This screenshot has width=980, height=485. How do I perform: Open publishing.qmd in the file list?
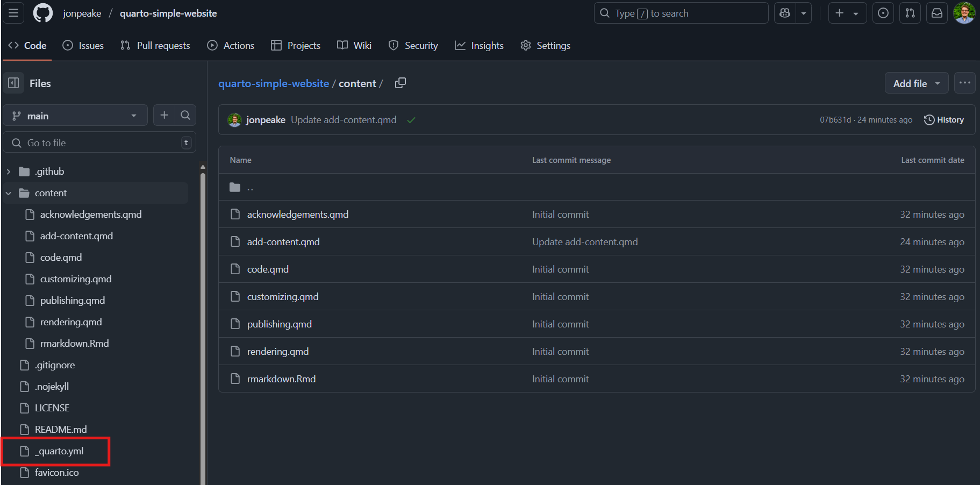click(x=280, y=324)
